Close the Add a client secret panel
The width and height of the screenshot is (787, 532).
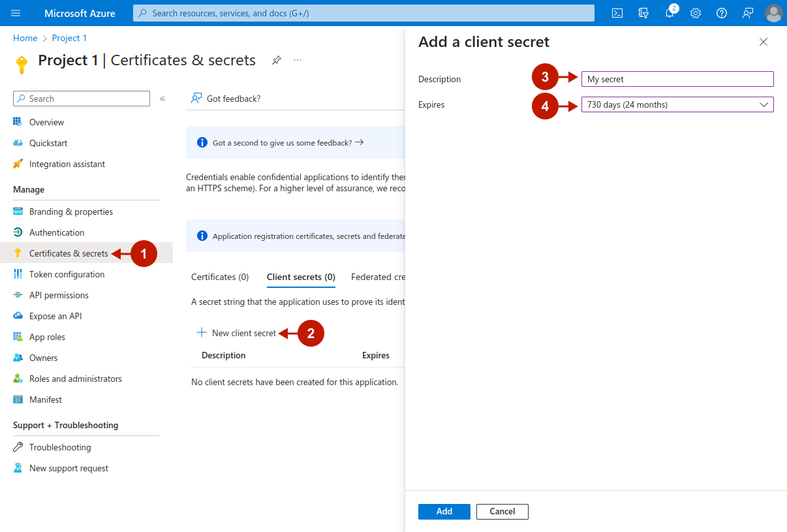point(764,42)
